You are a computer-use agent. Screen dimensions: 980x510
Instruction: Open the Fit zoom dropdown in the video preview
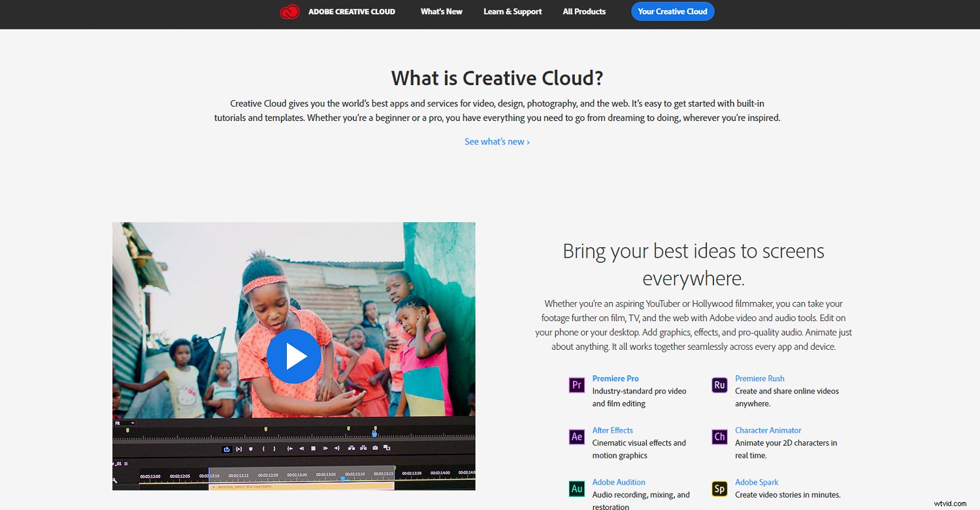125,422
